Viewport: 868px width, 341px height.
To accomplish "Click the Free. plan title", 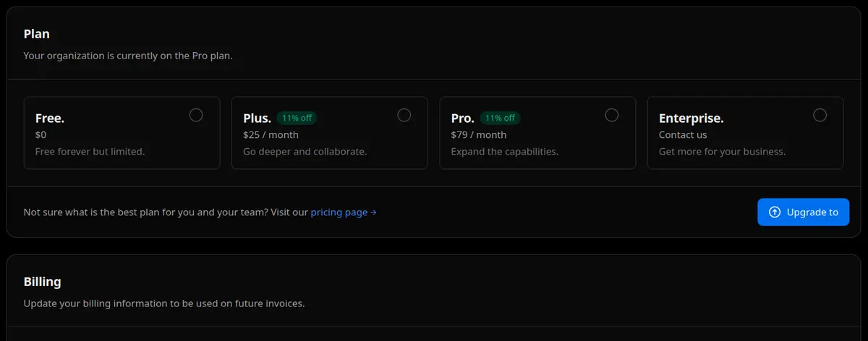I will pyautogui.click(x=50, y=118).
